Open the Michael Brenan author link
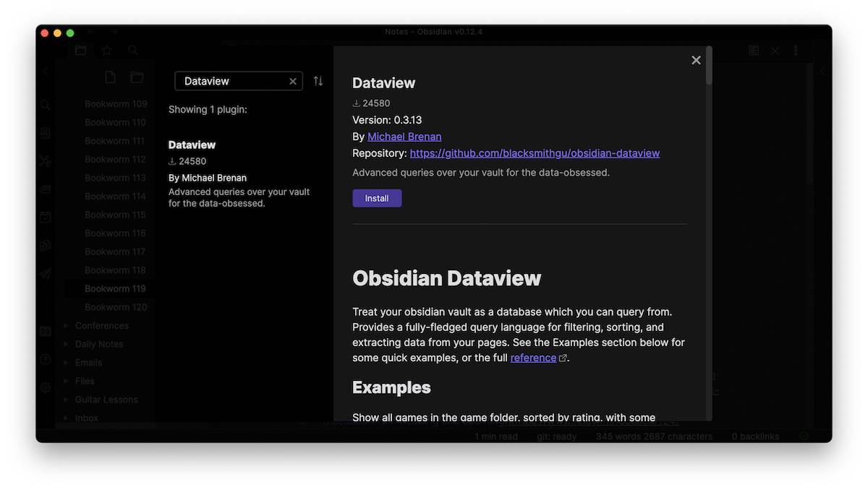The height and width of the screenshot is (490, 868). pos(404,137)
